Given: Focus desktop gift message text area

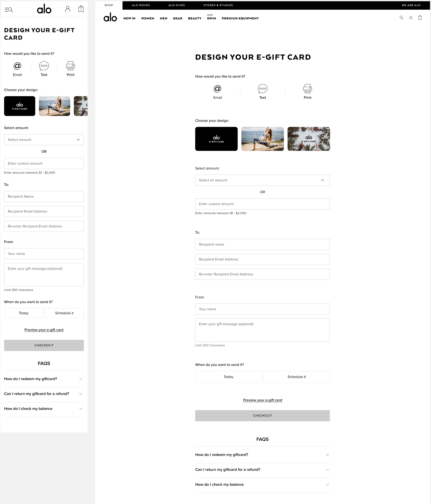Looking at the screenshot, I should (x=262, y=330).
